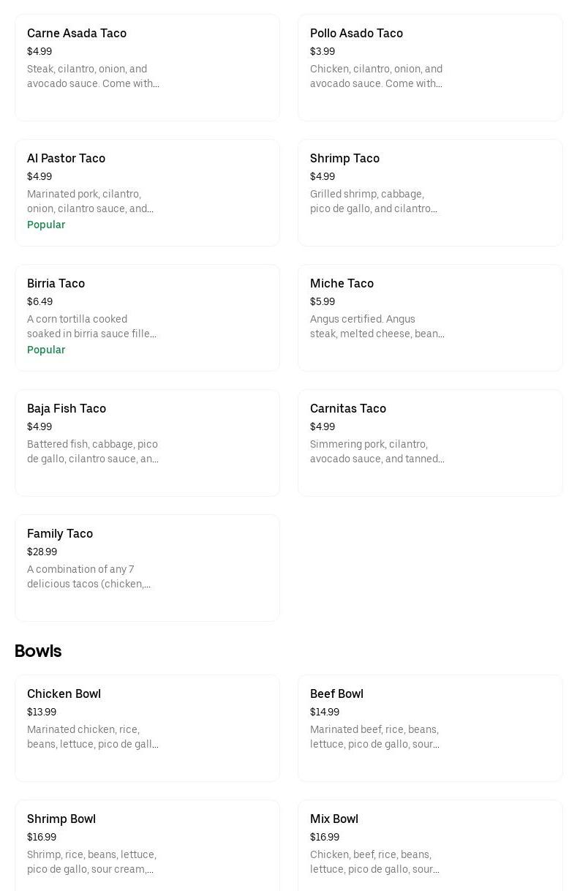
Task: Click the Baja Fish Taco item
Action: point(147,443)
